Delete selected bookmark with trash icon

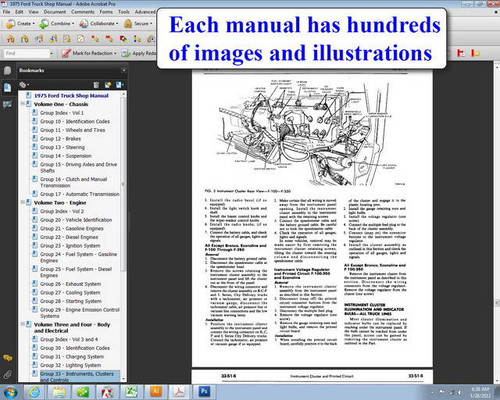pyautogui.click(x=96, y=85)
